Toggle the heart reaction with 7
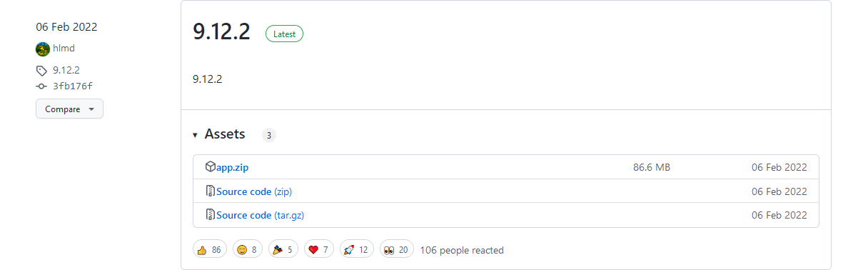Image resolution: width=868 pixels, height=270 pixels. pos(319,249)
